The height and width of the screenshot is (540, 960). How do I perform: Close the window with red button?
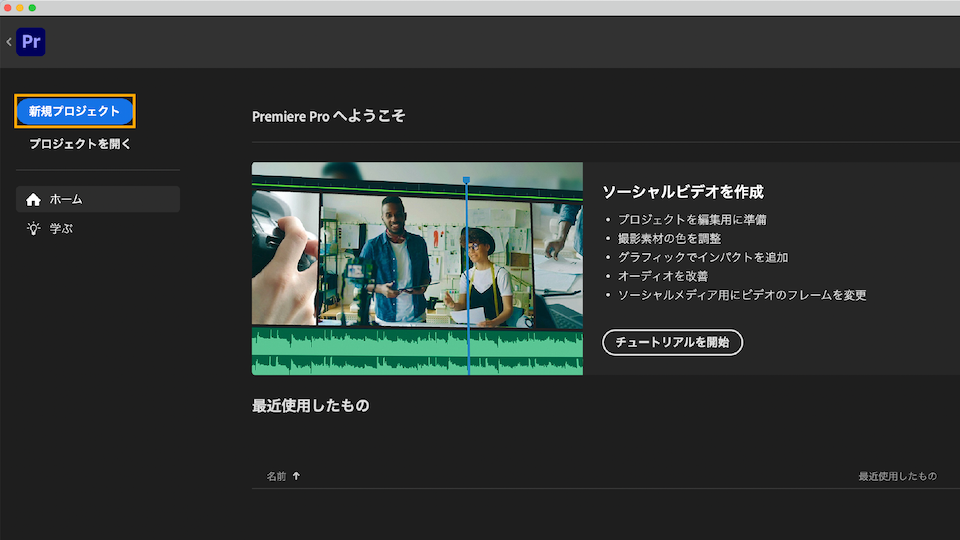click(x=7, y=7)
